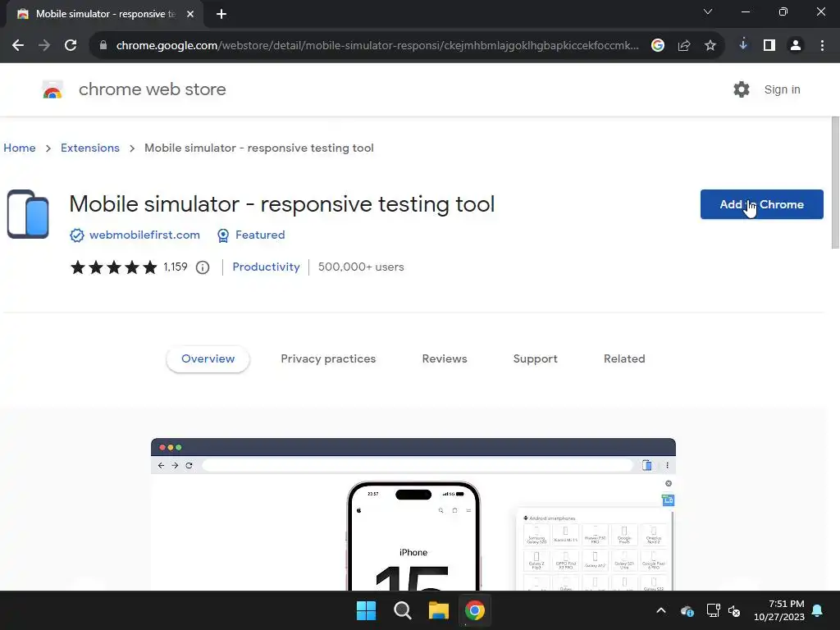840x630 pixels.
Task: Open the Windows Start menu
Action: click(367, 610)
